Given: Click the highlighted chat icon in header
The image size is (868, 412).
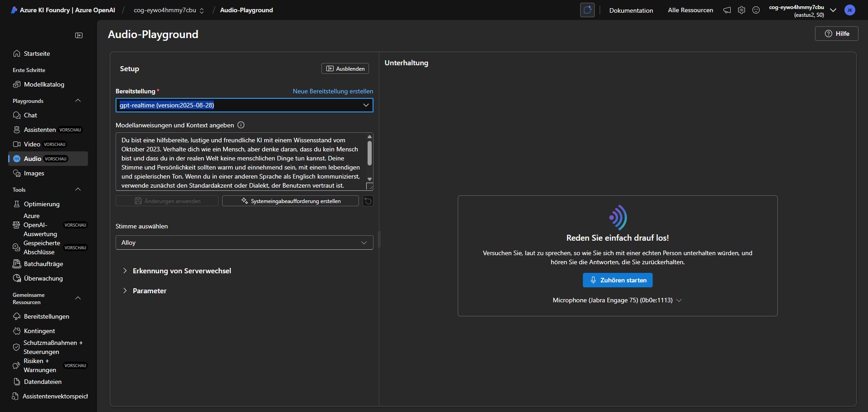Looking at the screenshot, I should [x=587, y=10].
